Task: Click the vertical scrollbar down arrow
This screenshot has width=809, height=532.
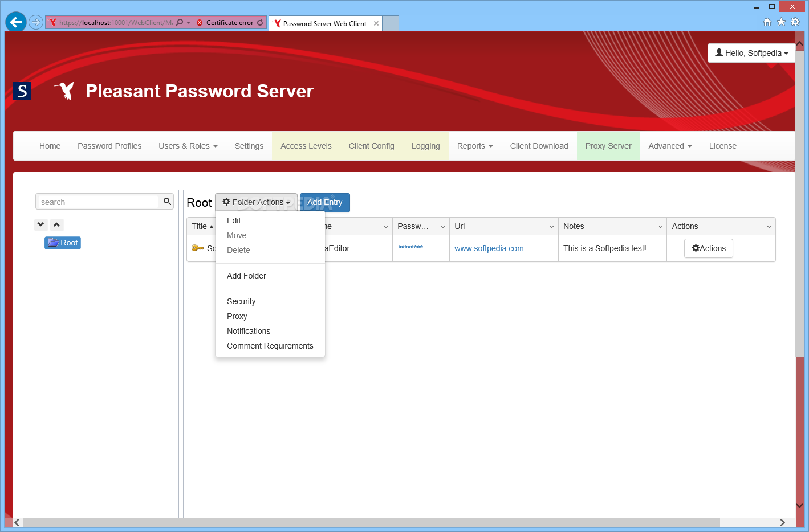Action: click(x=799, y=506)
